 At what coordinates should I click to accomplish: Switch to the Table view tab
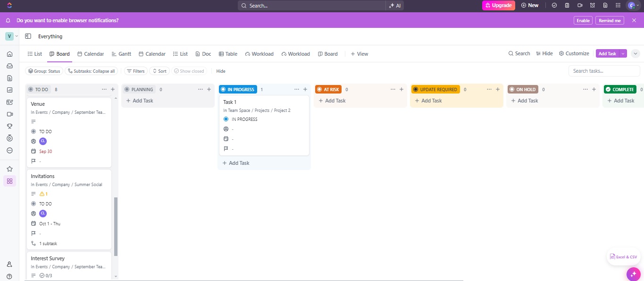point(228,54)
